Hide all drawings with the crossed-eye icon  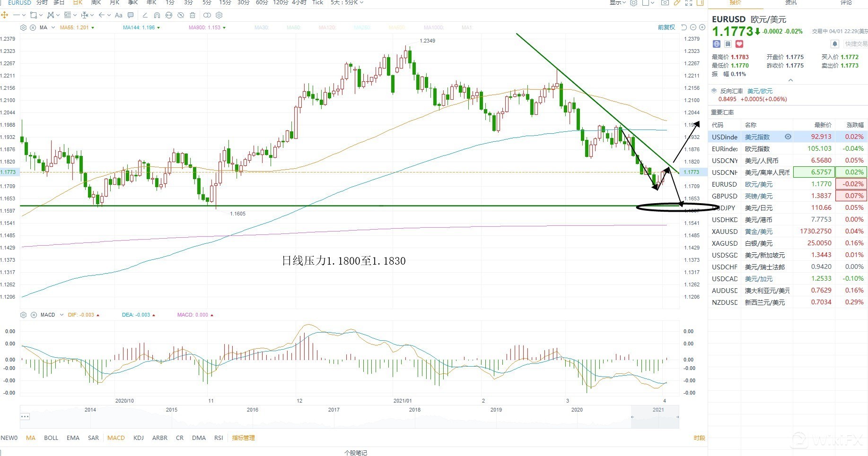181,15
